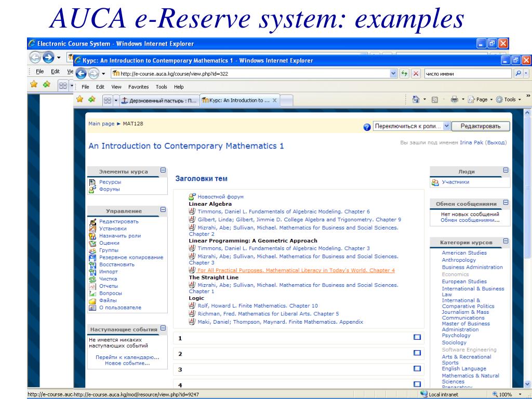Image resolution: width=532 pixels, height=399 pixels.
Task: Open Перейти к календарю link
Action: (127, 357)
